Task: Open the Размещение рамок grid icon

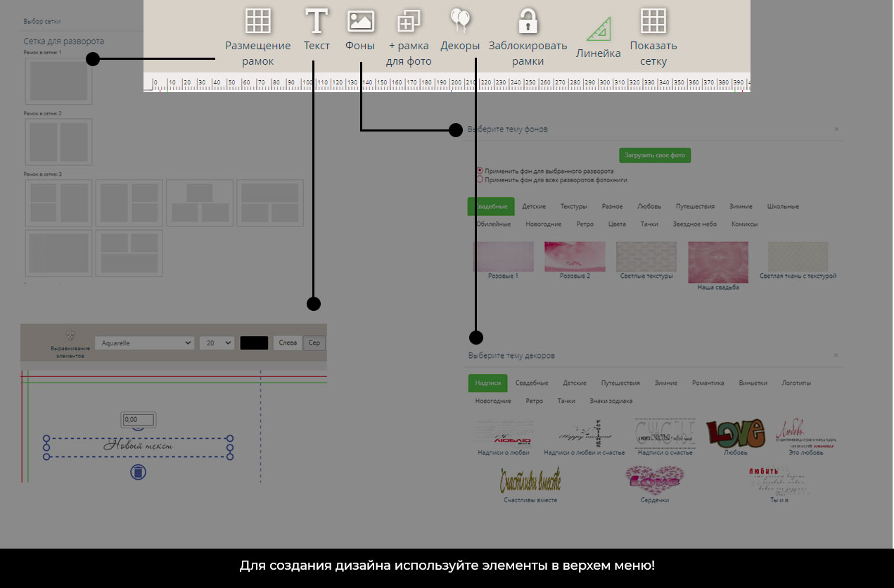Action: (x=258, y=21)
